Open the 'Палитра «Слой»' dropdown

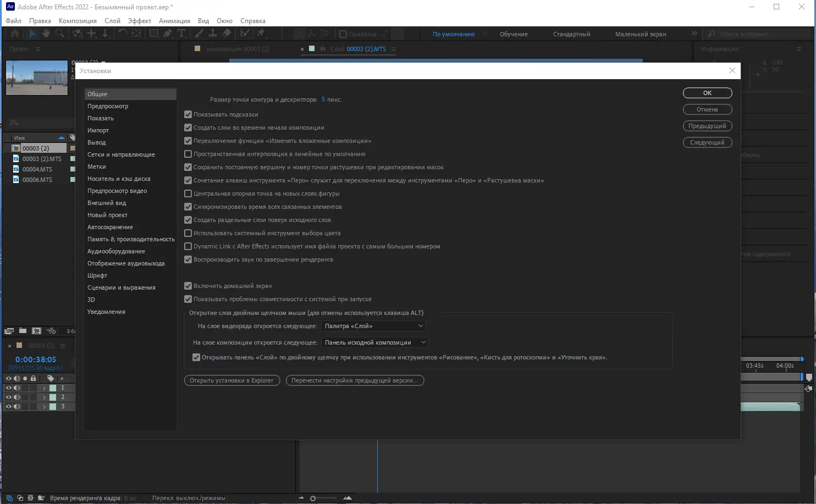tap(374, 326)
